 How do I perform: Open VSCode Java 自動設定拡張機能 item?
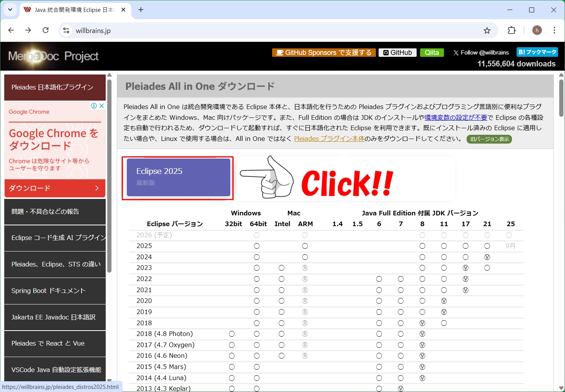click(55, 370)
